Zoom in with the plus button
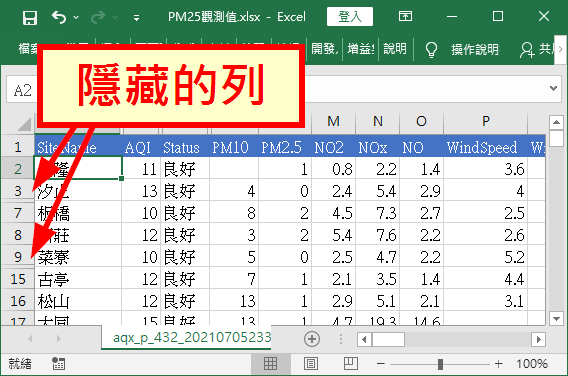Image resolution: width=568 pixels, height=376 pixels. coord(499,363)
